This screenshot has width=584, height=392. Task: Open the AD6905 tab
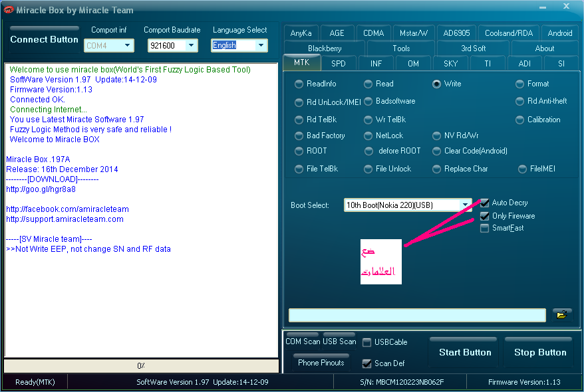click(456, 33)
